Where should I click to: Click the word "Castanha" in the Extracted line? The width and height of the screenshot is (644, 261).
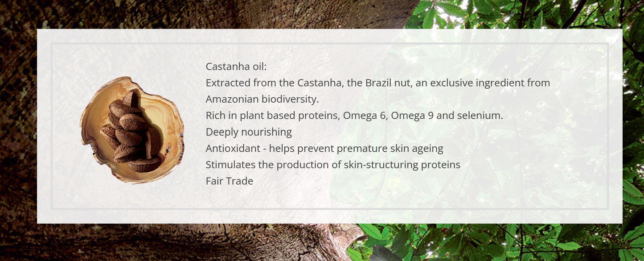coord(318,83)
